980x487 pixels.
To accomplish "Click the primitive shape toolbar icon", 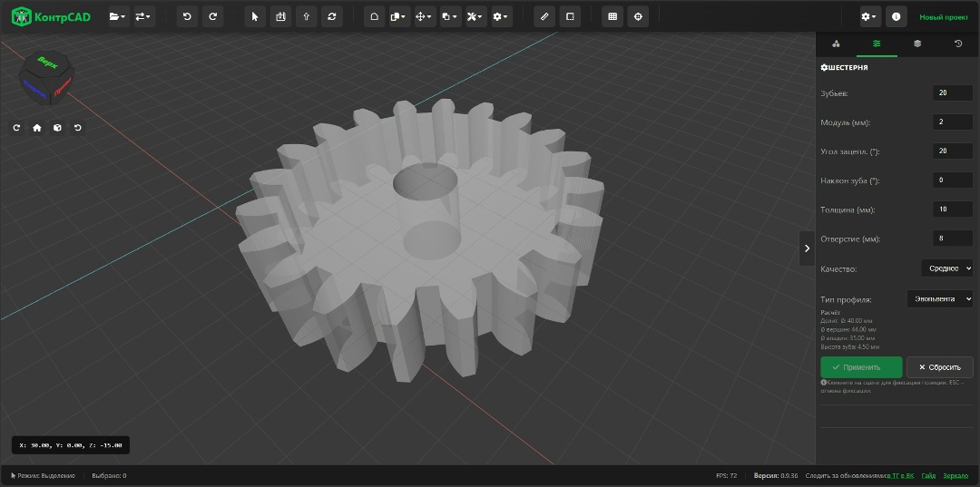I will tap(374, 17).
